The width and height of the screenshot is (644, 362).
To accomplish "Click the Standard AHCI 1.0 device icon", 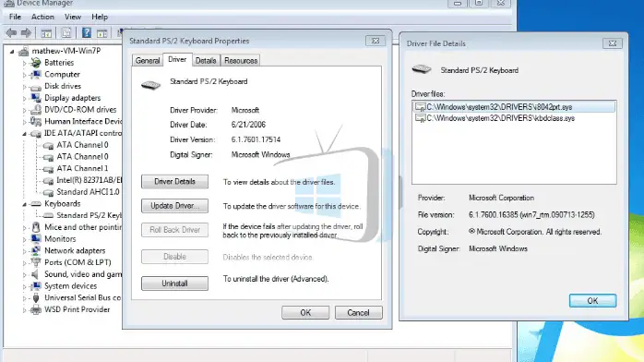I will tap(49, 193).
